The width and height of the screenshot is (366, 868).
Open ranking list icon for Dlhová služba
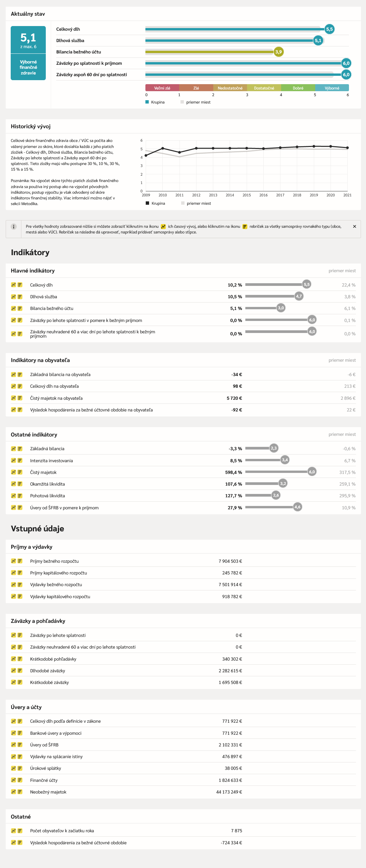pos(20,297)
